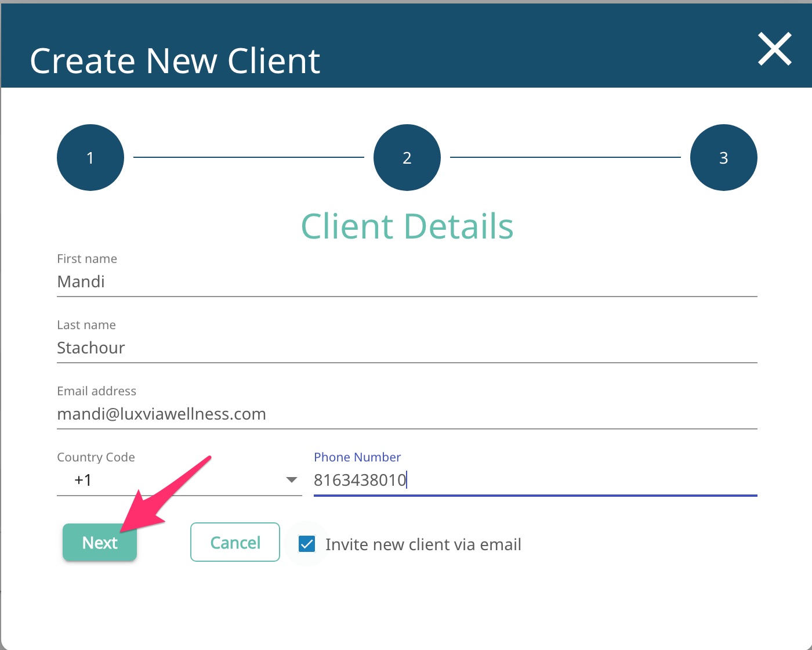Viewport: 812px width, 650px height.
Task: Click the Phone Number field with 8163438010
Action: (522, 480)
